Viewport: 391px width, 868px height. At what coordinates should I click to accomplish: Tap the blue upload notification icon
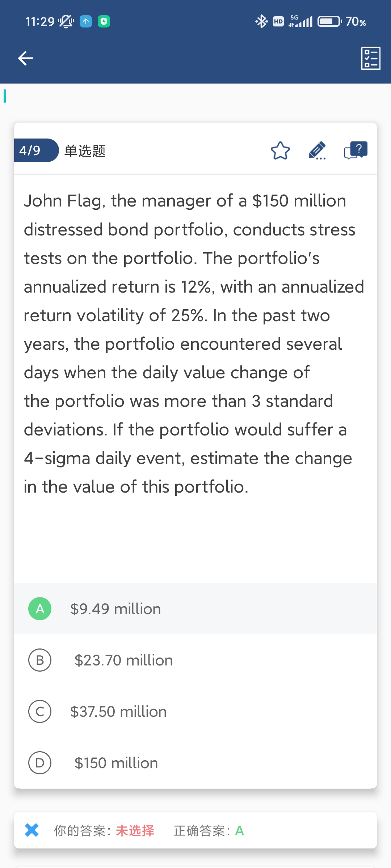coord(86,22)
